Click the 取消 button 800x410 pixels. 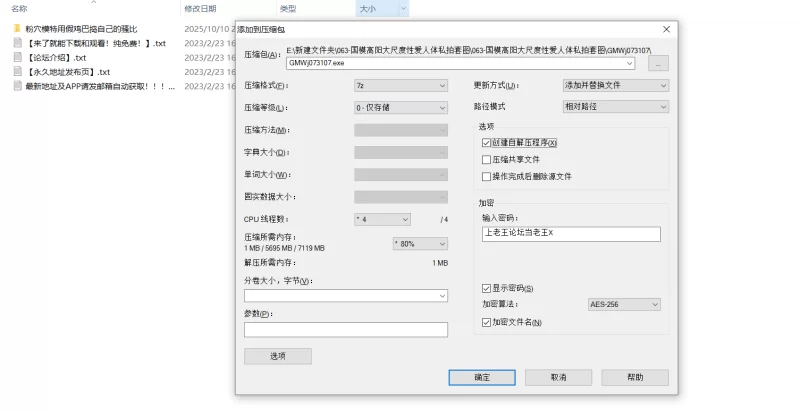(x=559, y=377)
